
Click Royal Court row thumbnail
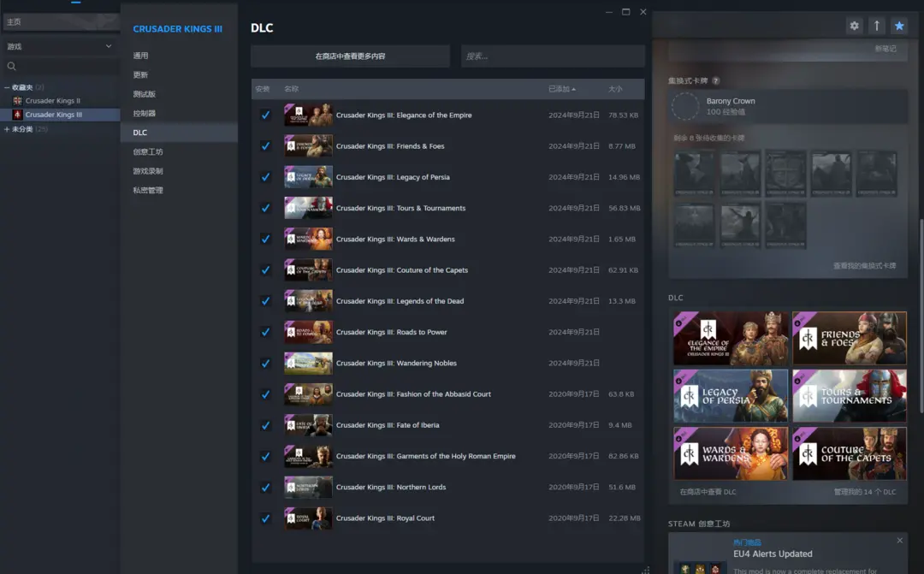tap(308, 518)
